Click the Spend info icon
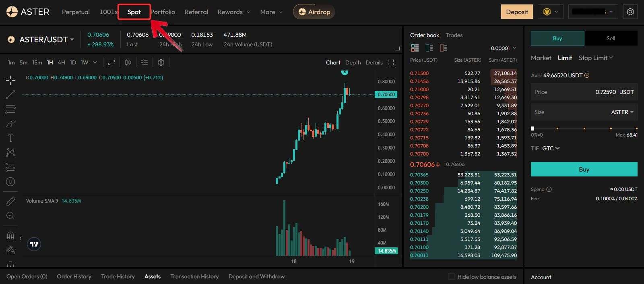Viewport: 644px width, 284px height. point(549,189)
